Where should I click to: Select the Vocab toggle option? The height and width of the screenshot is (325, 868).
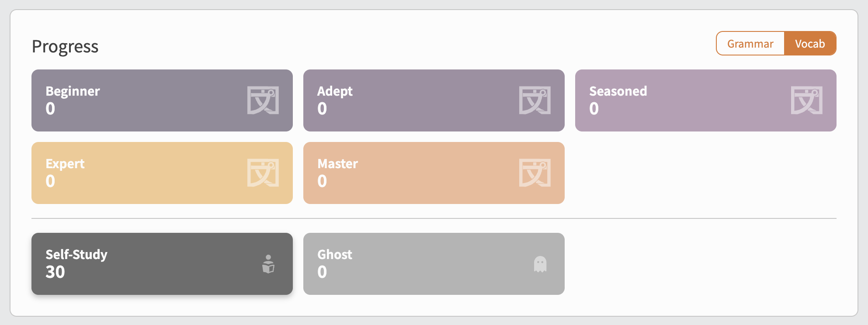(x=810, y=44)
